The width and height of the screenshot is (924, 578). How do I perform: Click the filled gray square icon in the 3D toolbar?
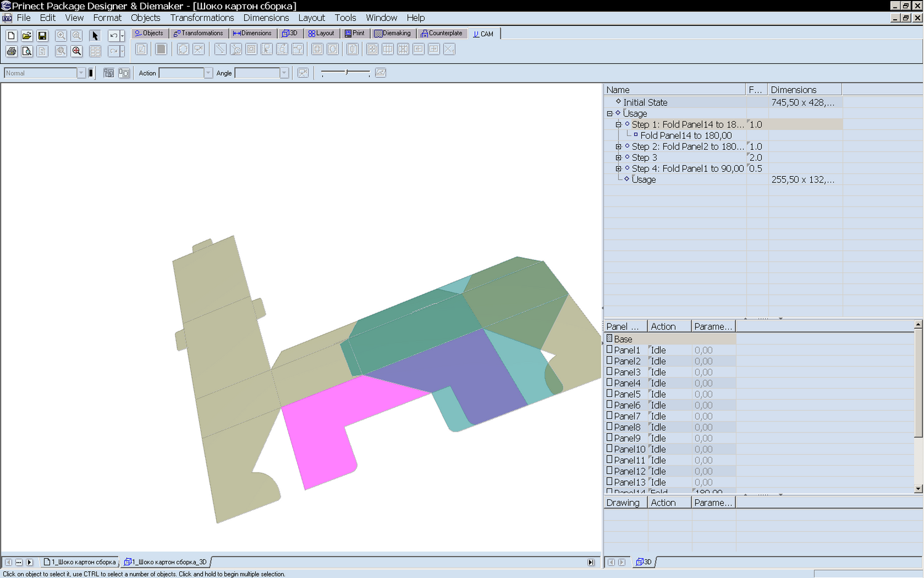point(161,49)
